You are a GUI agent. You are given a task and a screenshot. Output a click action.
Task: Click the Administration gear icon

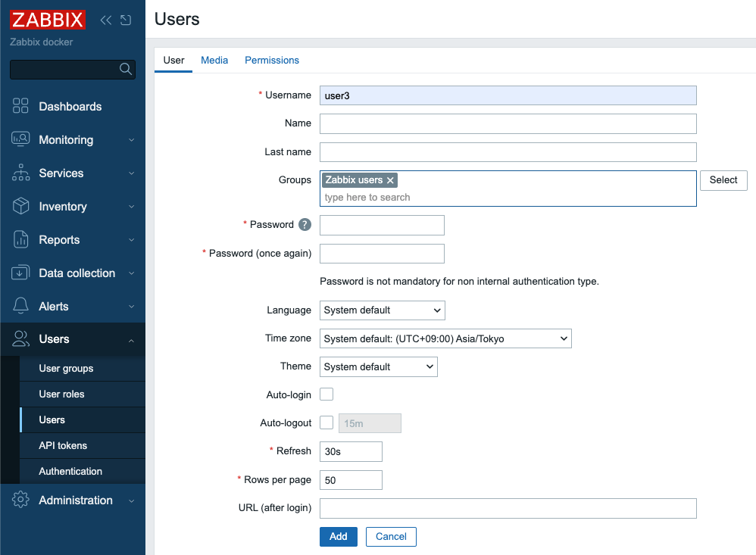(20, 500)
